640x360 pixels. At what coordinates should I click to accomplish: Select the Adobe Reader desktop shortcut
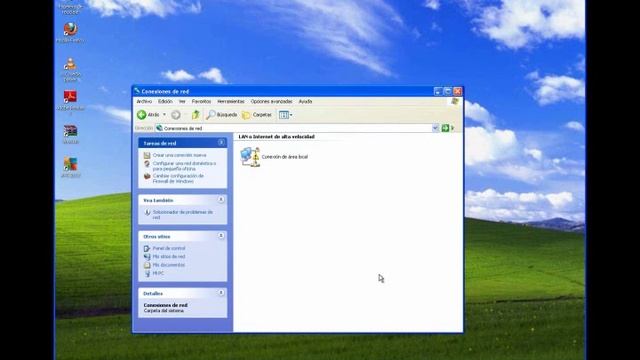pos(70,101)
